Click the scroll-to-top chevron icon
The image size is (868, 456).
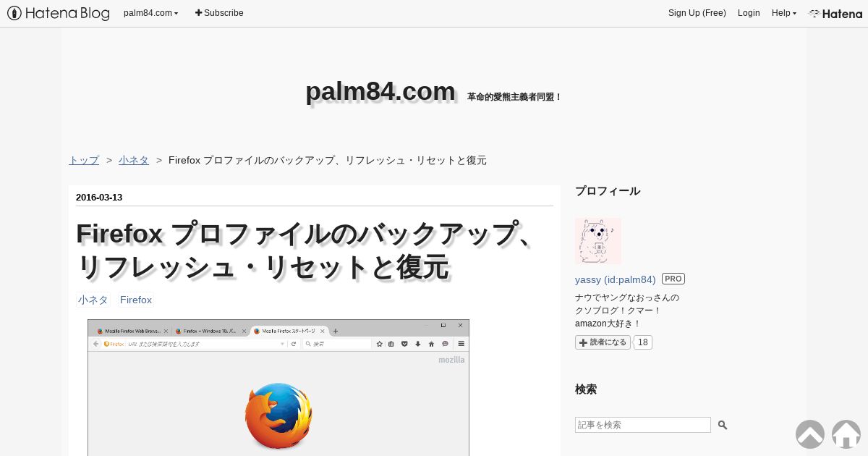coord(810,434)
